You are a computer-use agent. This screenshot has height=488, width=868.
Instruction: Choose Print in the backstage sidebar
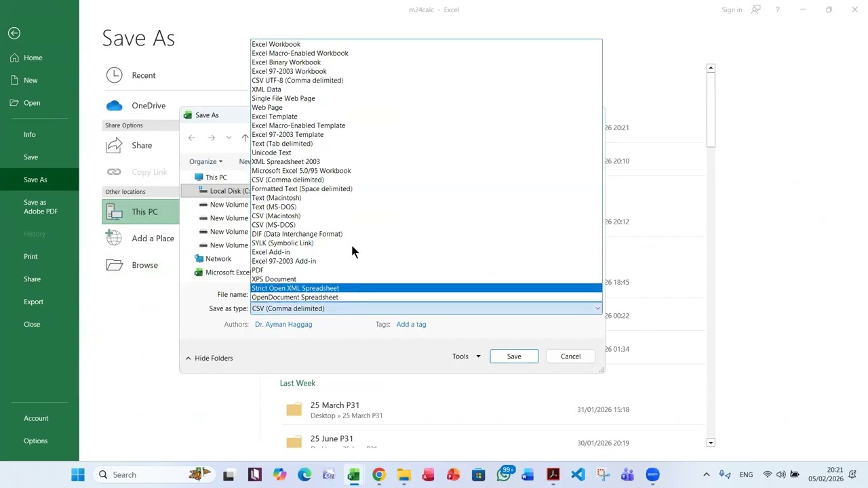coord(31,256)
